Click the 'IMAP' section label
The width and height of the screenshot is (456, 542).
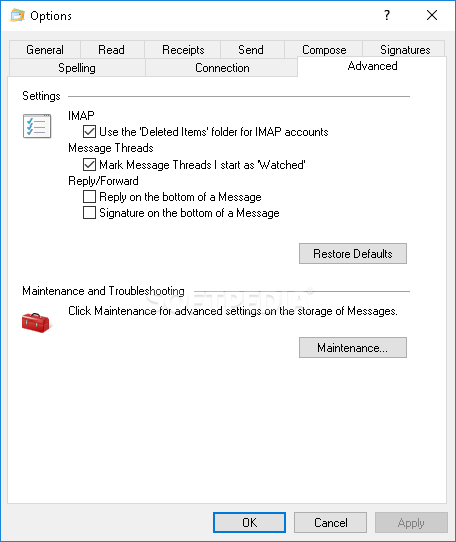click(81, 115)
